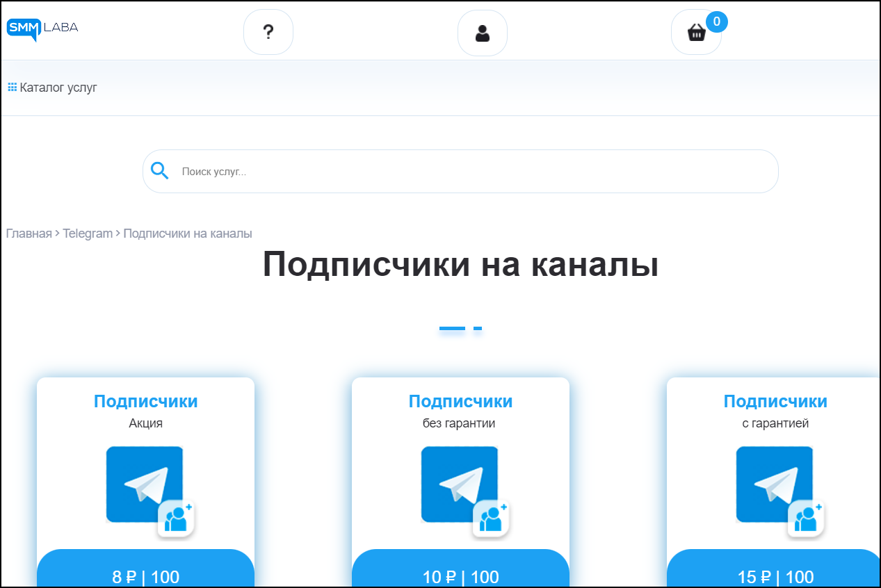Click the с гарантией subtitle text
The height and width of the screenshot is (588, 881).
(x=775, y=423)
